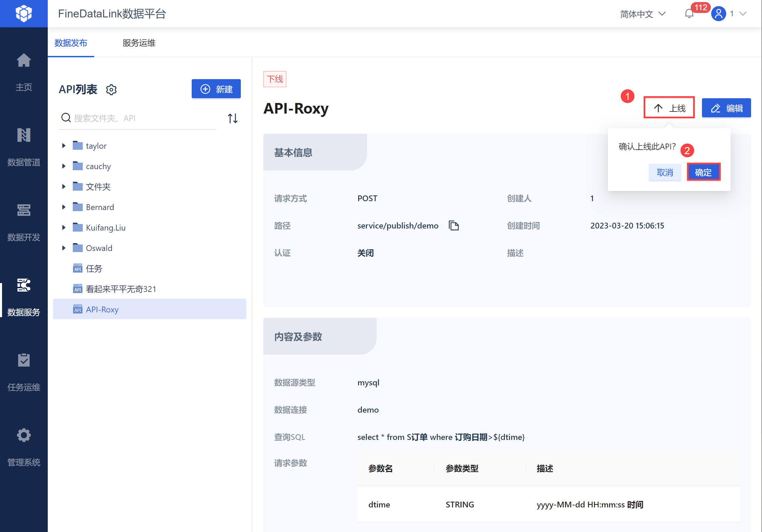The image size is (762, 532).
Task: Open the 简体中文 language dropdown
Action: (x=643, y=14)
